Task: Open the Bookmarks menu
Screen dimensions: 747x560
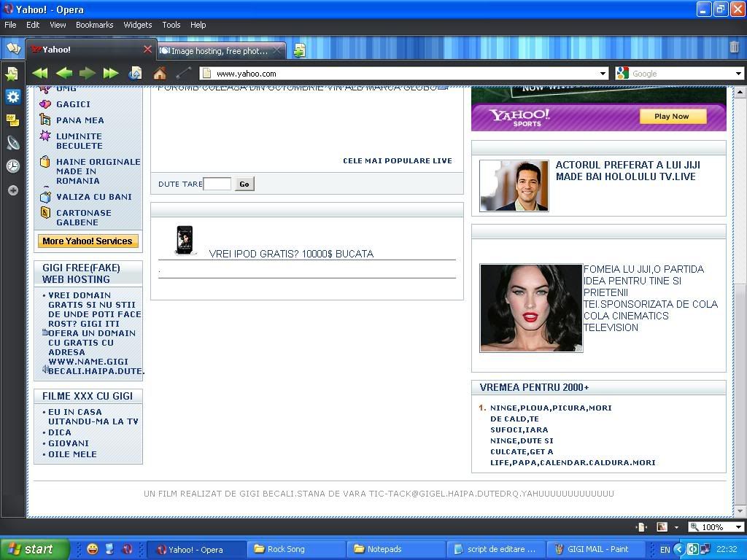Action: click(94, 25)
